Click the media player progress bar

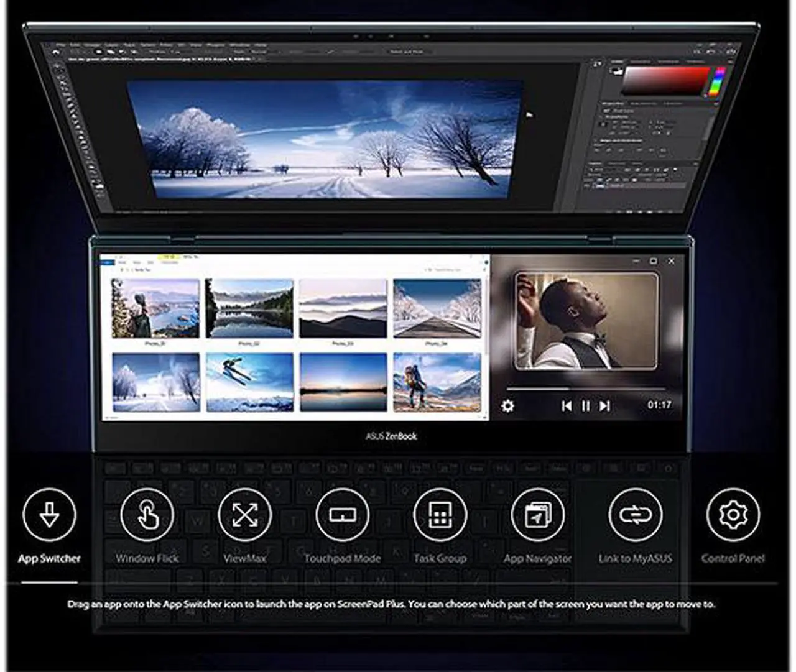click(586, 389)
